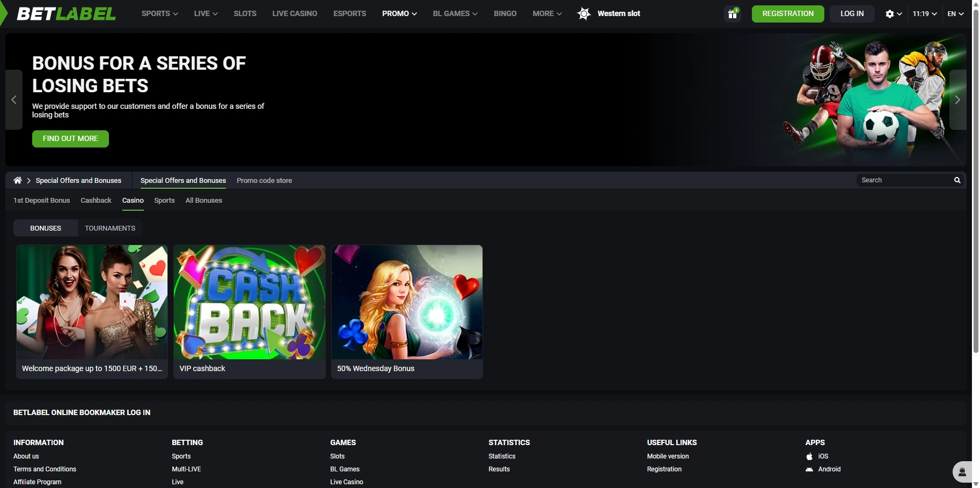Open the settings gear menu

[x=893, y=14]
